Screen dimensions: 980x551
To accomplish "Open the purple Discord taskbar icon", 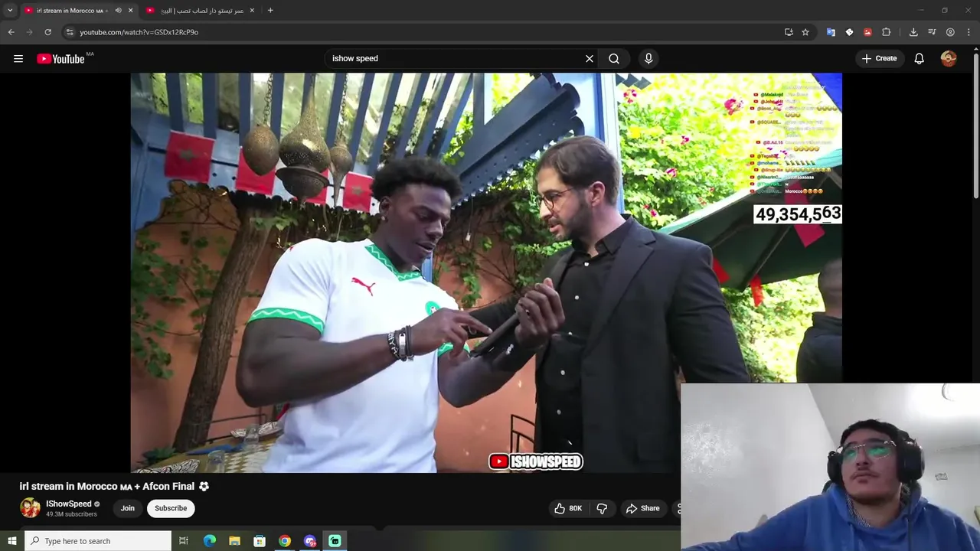I will click(310, 541).
